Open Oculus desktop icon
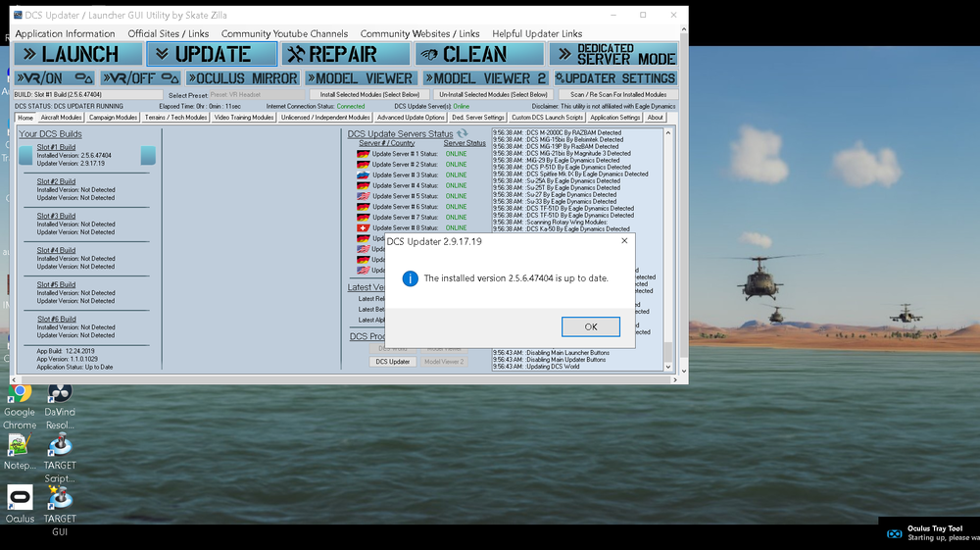 [20, 504]
